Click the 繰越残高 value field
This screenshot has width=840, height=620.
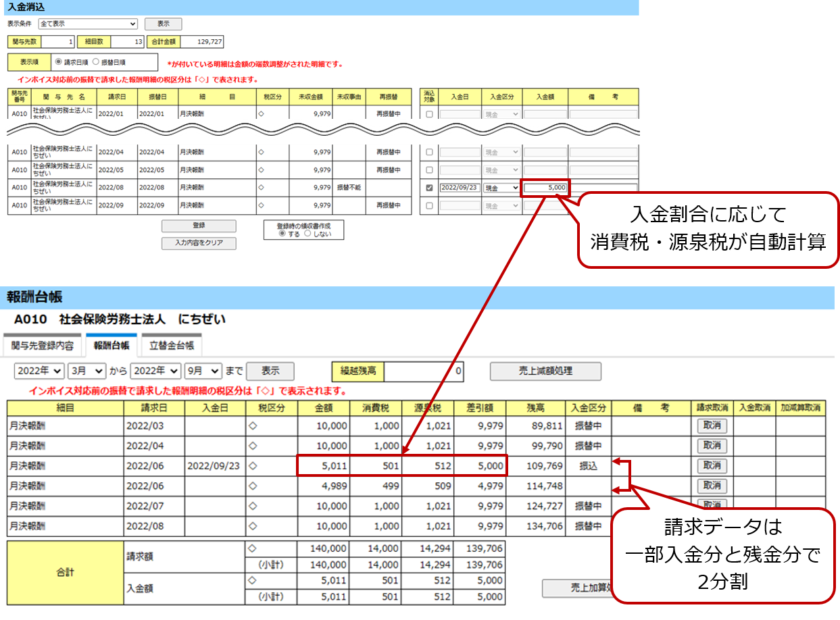point(424,371)
